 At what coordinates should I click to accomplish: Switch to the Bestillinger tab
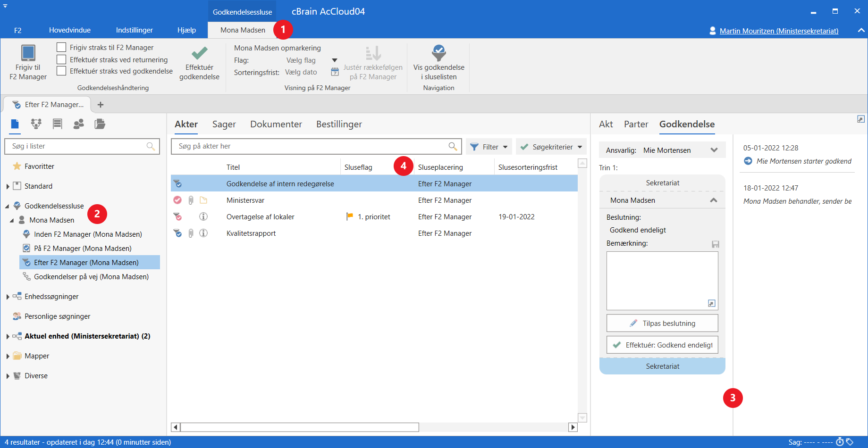[x=339, y=124]
